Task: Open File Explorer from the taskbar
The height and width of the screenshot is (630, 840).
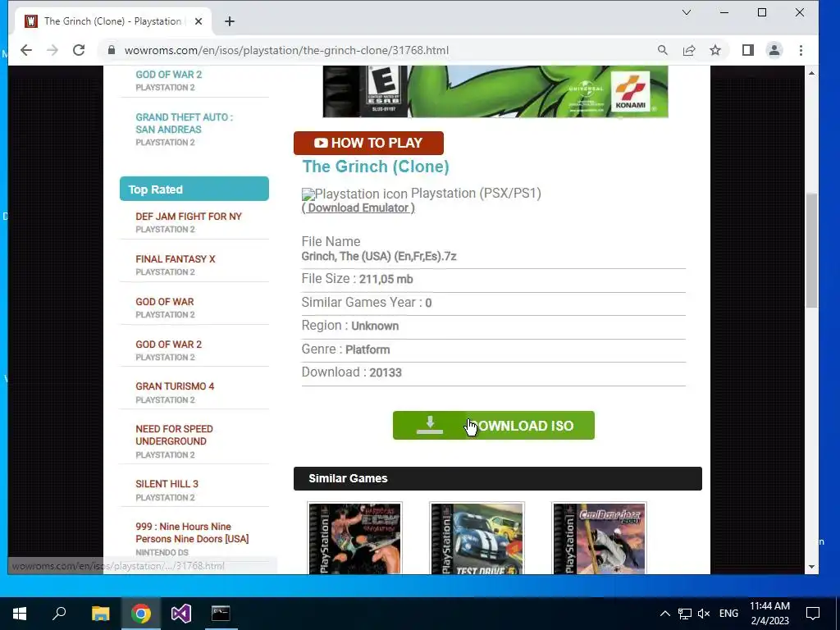Action: 100,614
